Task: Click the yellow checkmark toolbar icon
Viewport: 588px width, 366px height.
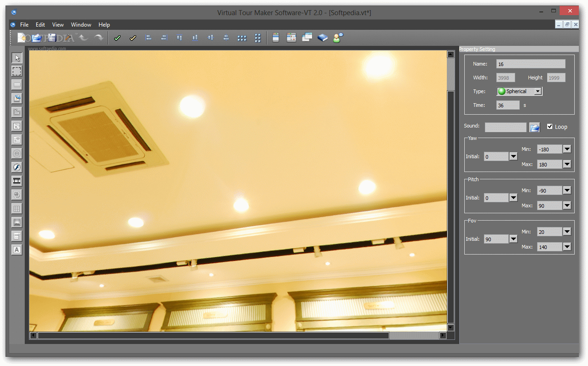Action: coord(133,38)
